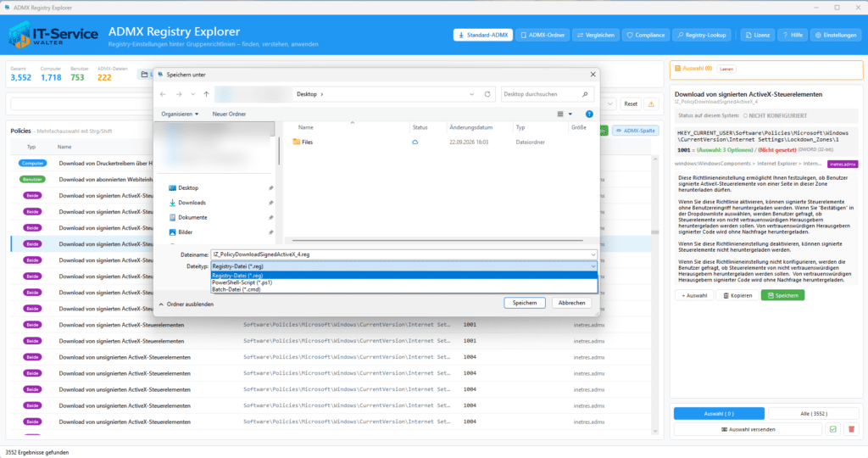The height and width of the screenshot is (458, 868).
Task: Go back in the save dialog
Action: pos(163,94)
